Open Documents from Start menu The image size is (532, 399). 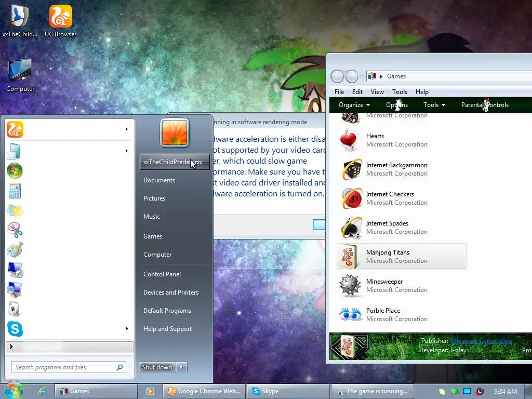click(x=159, y=180)
